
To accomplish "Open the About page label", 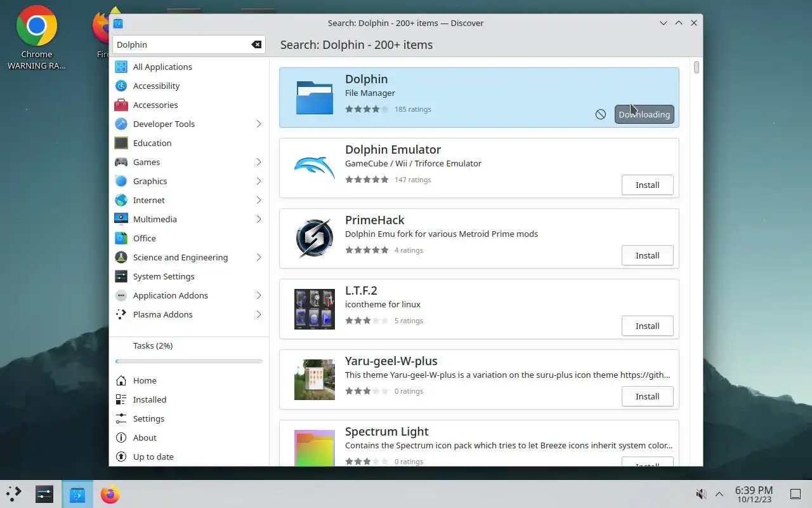I will [145, 438].
